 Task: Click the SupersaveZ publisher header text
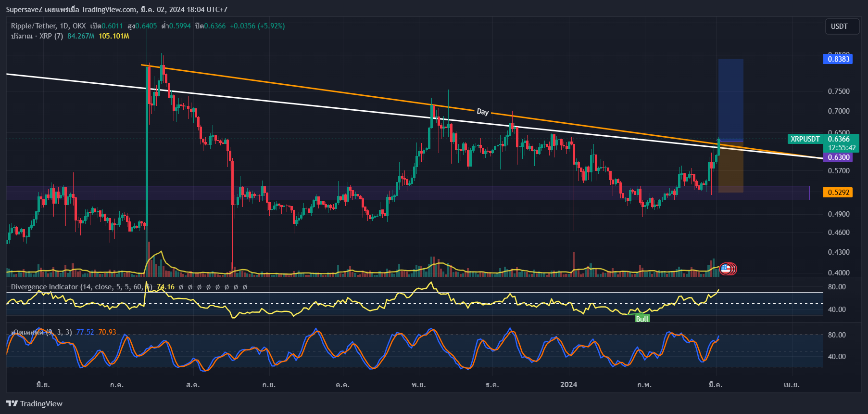(x=117, y=10)
